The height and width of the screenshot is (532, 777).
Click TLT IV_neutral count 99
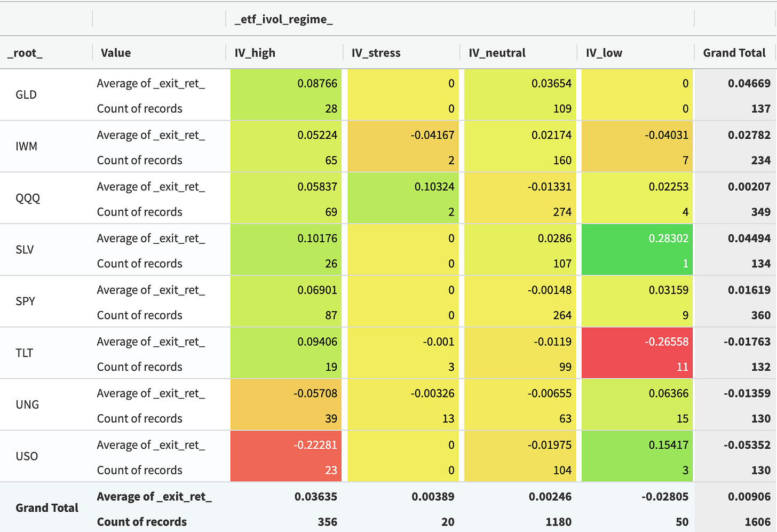[566, 367]
